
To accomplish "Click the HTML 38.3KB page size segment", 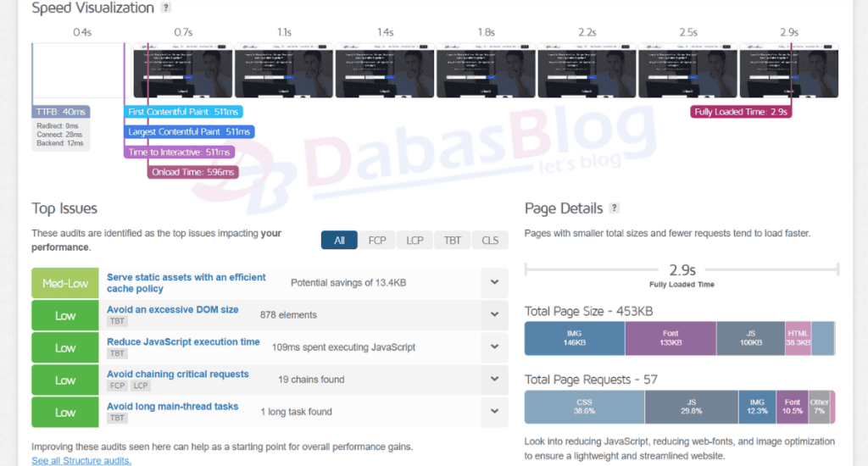I will pos(798,338).
